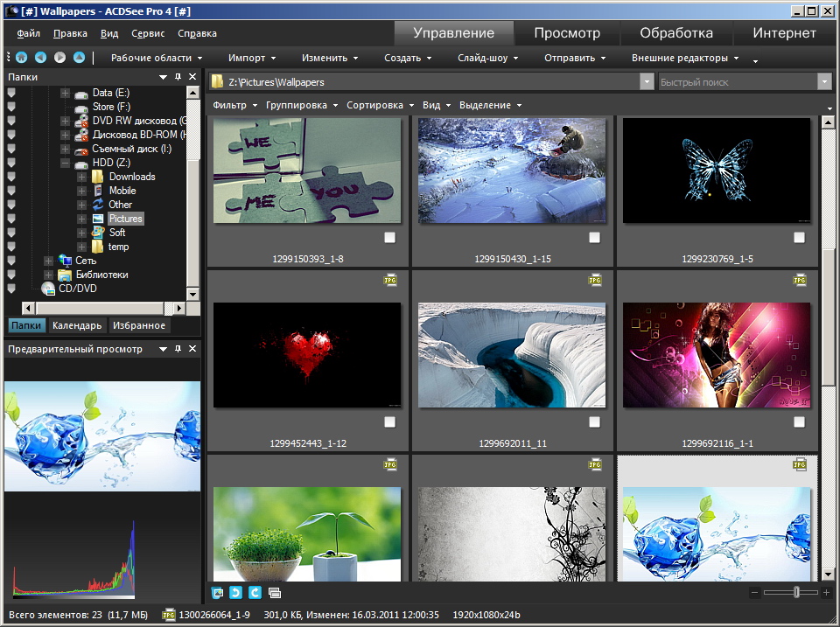Screen dimensions: 840x627
Task: Open the Сортировка dropdown
Action: (380, 105)
